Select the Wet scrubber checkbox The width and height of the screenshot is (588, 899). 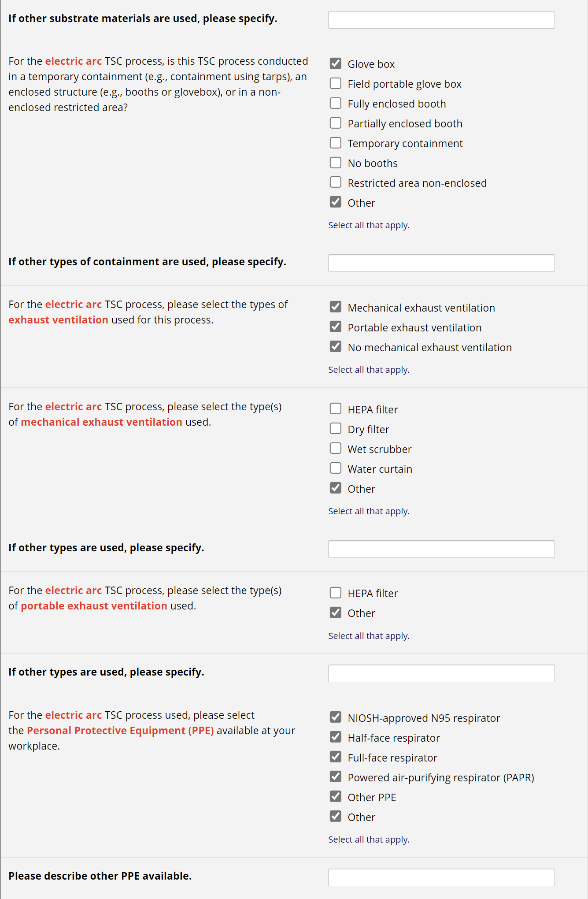coord(336,449)
